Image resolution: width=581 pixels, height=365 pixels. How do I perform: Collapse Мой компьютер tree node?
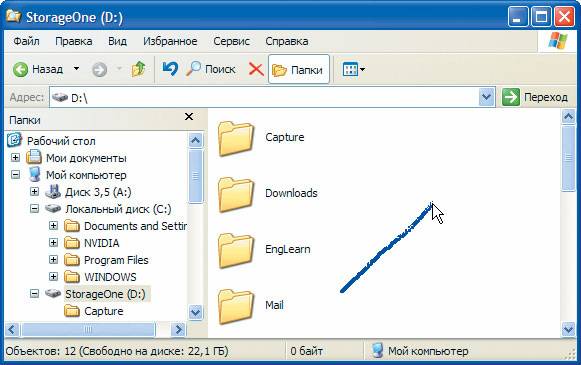[x=15, y=175]
